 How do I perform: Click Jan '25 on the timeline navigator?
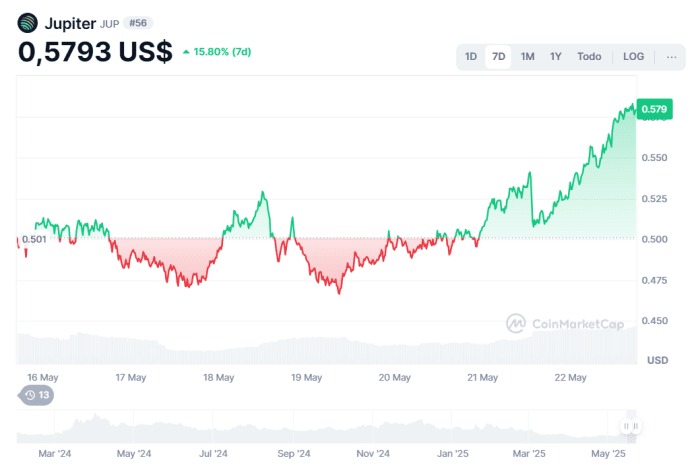coord(454,453)
